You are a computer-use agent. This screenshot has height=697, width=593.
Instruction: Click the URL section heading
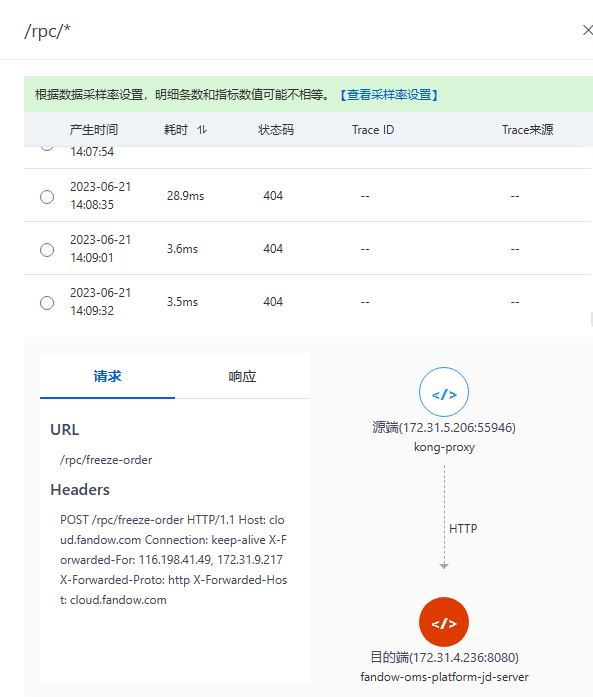[64, 430]
